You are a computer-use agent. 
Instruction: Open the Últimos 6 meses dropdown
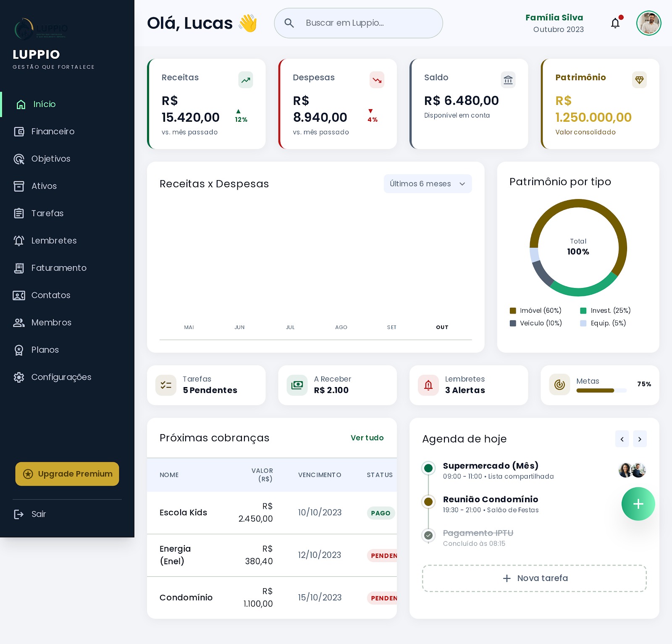[428, 184]
